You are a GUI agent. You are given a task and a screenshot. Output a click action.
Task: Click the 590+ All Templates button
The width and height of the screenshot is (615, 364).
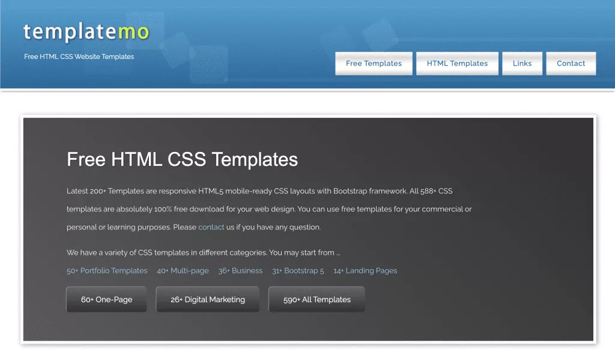[317, 299]
